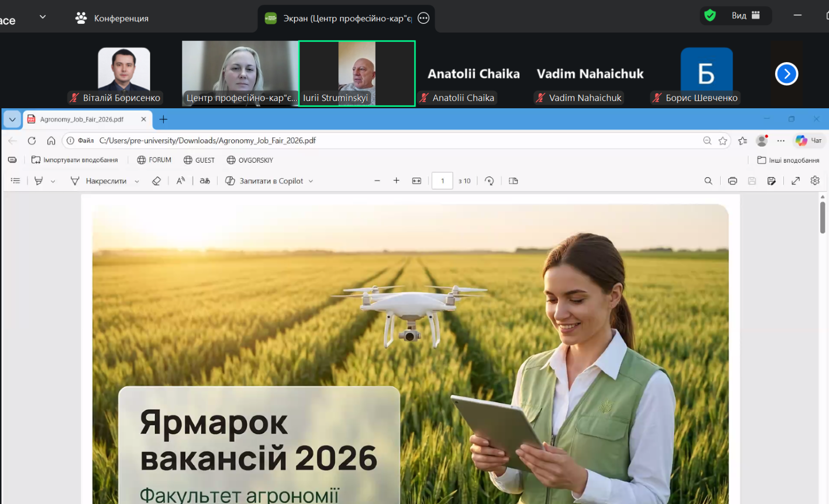
Task: Toggle the page view layout icon
Action: 513,181
